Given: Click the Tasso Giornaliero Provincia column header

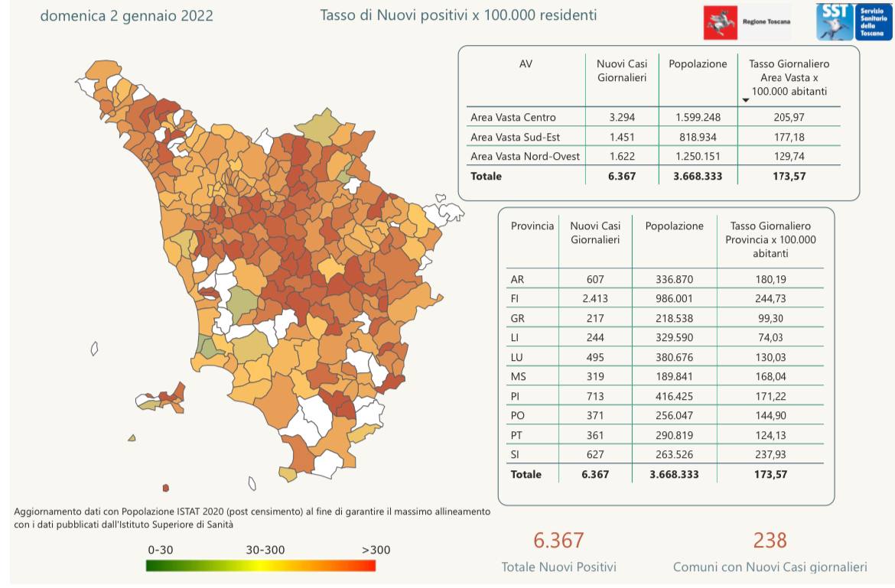Looking at the screenshot, I should tap(770, 239).
